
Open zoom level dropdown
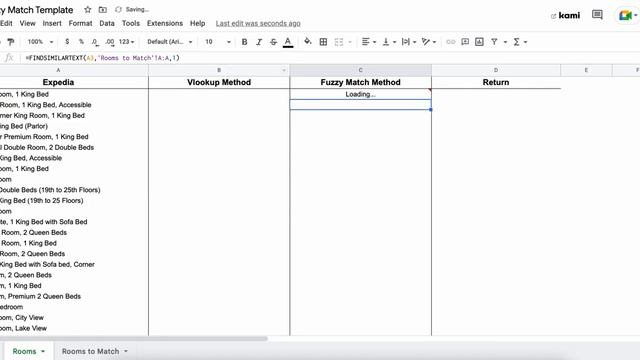point(40,42)
